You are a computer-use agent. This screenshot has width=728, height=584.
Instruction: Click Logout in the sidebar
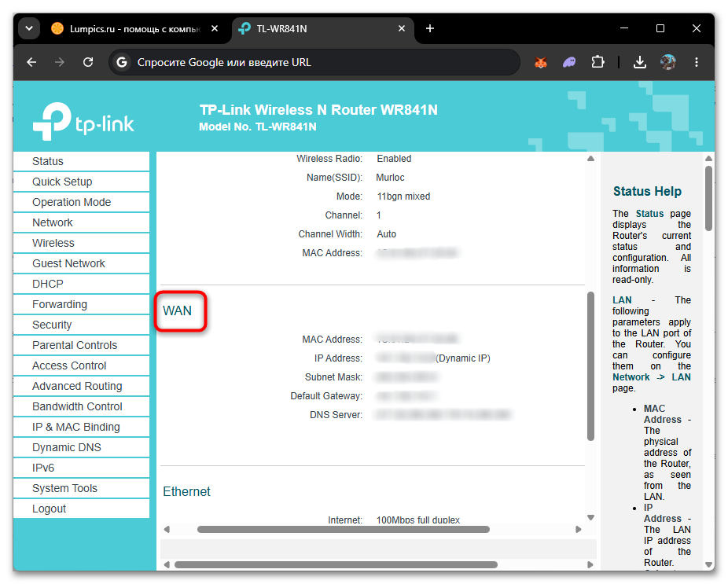pos(81,509)
